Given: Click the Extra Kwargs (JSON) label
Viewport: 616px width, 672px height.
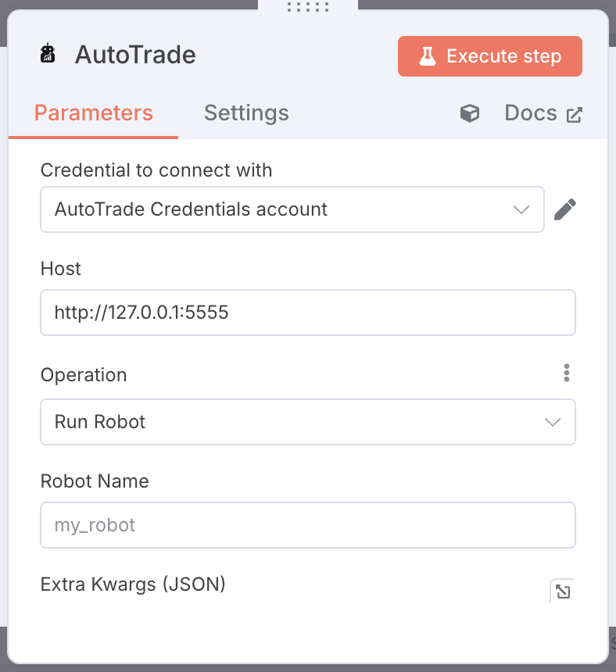Looking at the screenshot, I should click(133, 584).
